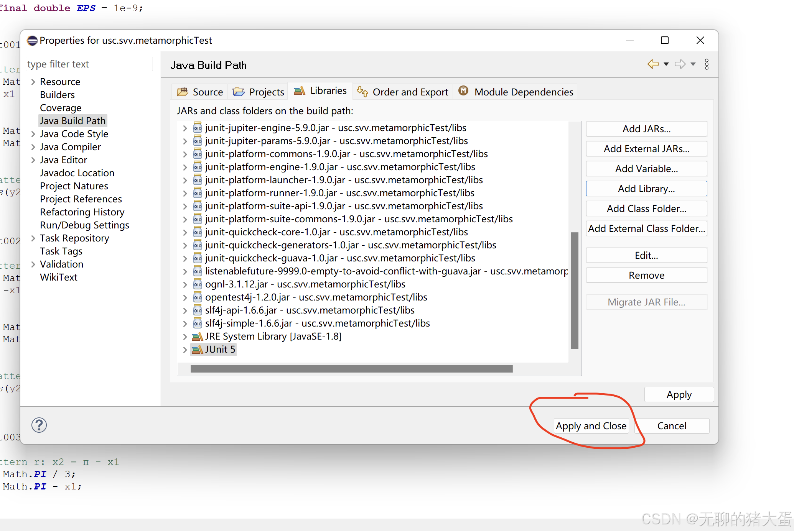
Task: Click the Module Dependencies M icon
Action: point(463,91)
